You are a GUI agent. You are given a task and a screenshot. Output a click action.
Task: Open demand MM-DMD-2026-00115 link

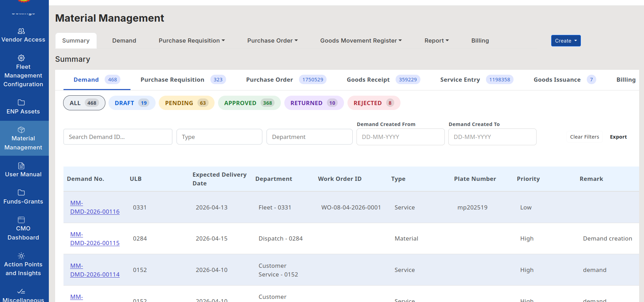coord(95,238)
